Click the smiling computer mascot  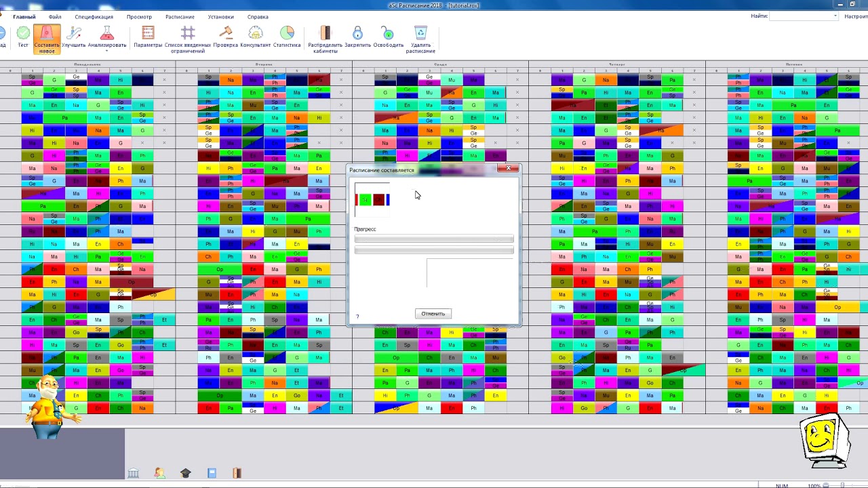825,439
